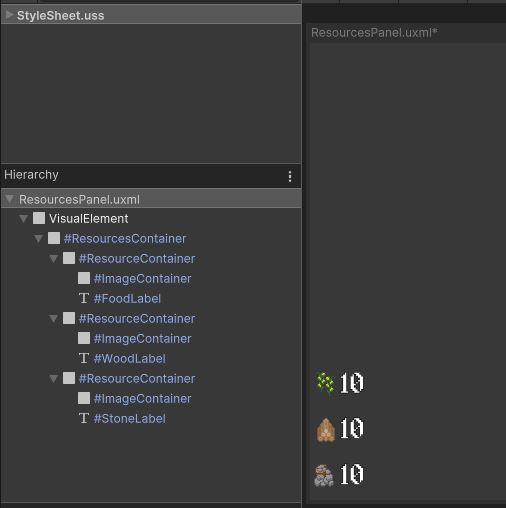Select the ResourcesPanel.uxml row in Hierarchy

(x=151, y=199)
